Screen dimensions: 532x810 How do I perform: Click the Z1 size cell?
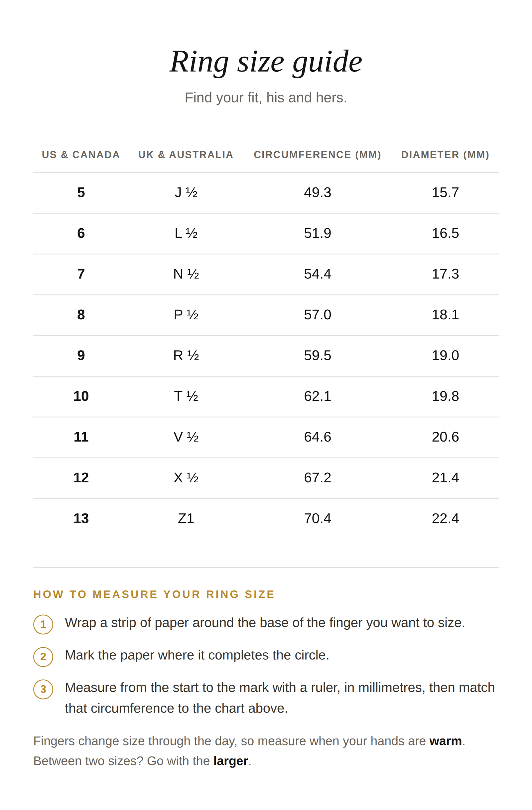[186, 519]
